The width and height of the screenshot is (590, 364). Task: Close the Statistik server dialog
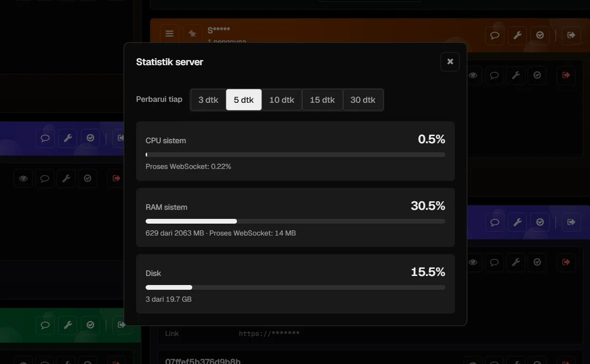(450, 62)
